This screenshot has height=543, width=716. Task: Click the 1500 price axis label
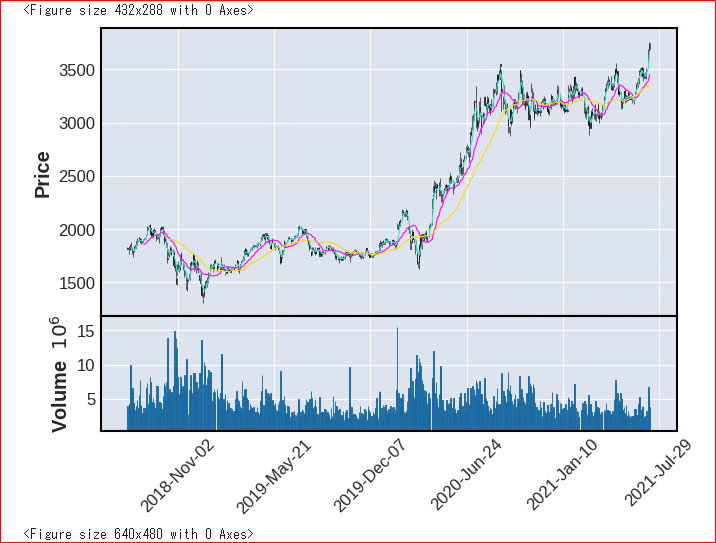tap(77, 283)
